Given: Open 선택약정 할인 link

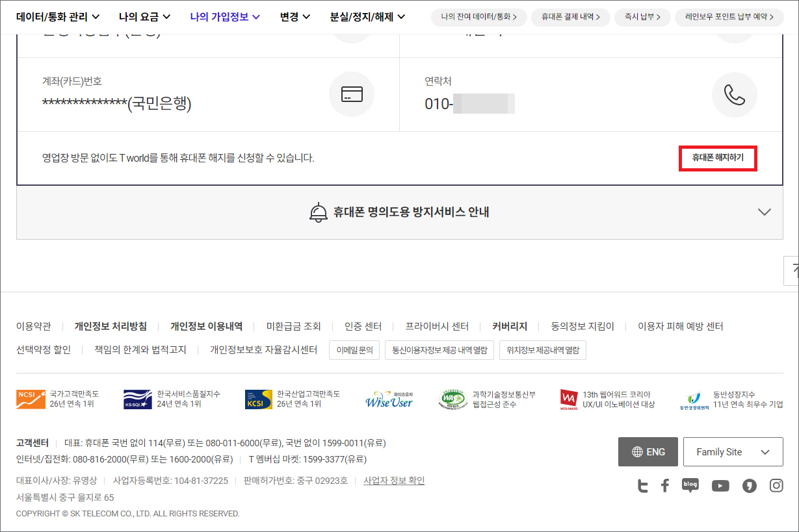Looking at the screenshot, I should [x=44, y=349].
